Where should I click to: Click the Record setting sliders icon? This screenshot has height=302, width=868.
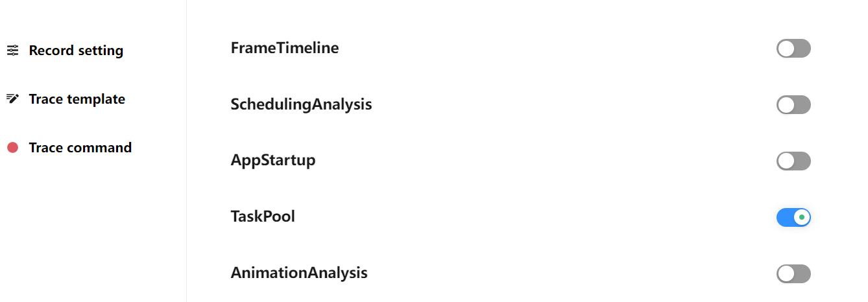pyautogui.click(x=12, y=51)
